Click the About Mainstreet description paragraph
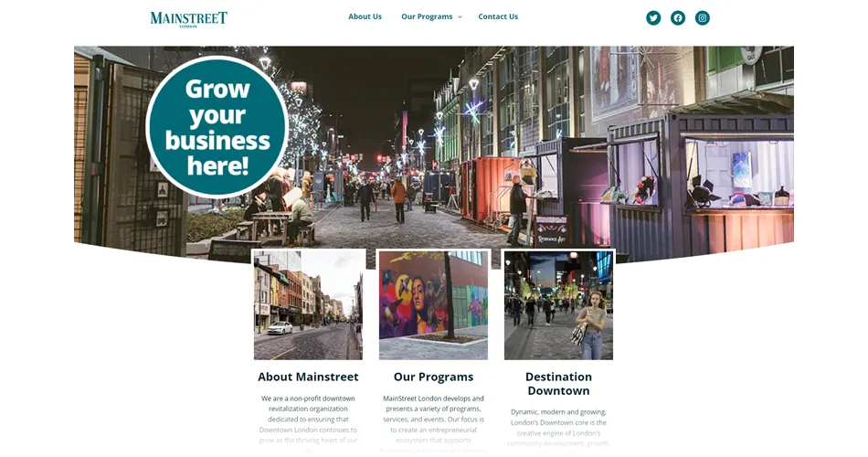This screenshot has height=457, width=868. [308, 424]
